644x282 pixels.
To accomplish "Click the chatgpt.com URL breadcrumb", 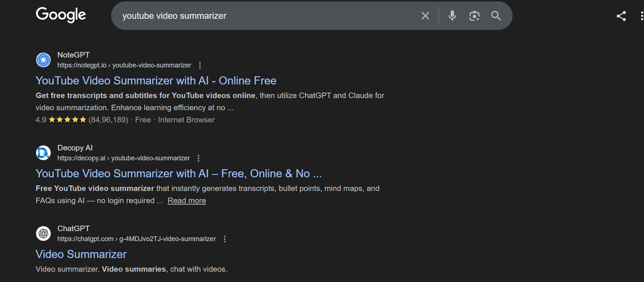I will point(137,239).
